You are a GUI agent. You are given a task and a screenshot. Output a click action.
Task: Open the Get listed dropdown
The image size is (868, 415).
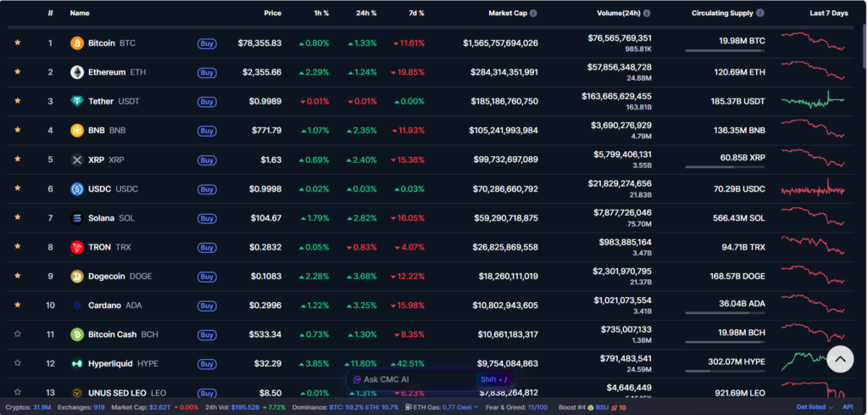coord(814,407)
